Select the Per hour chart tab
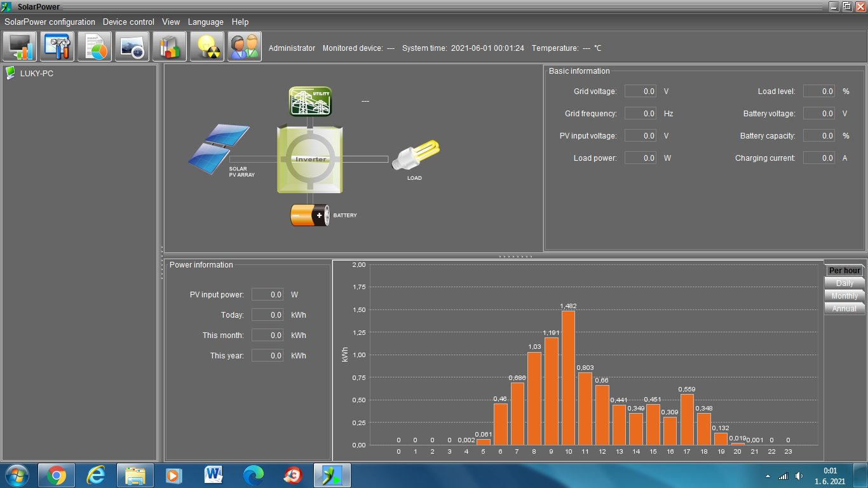868x488 pixels. 844,271
